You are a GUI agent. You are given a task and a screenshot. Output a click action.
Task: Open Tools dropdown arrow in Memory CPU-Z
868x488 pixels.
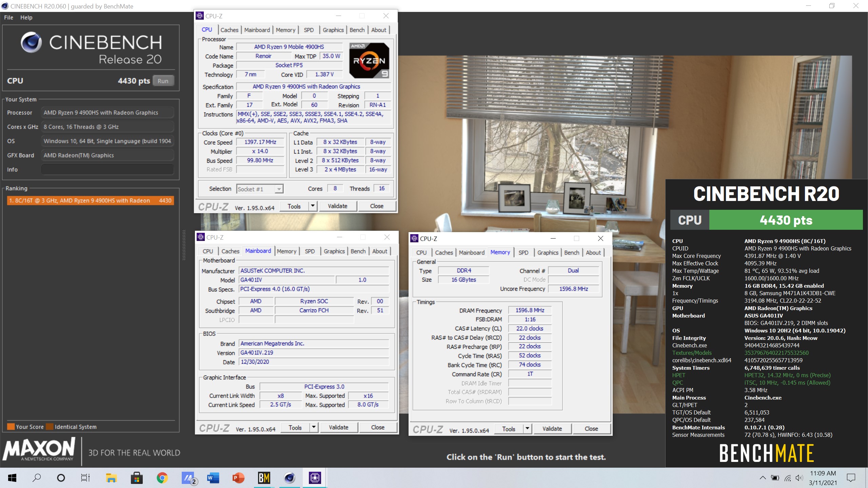point(527,429)
